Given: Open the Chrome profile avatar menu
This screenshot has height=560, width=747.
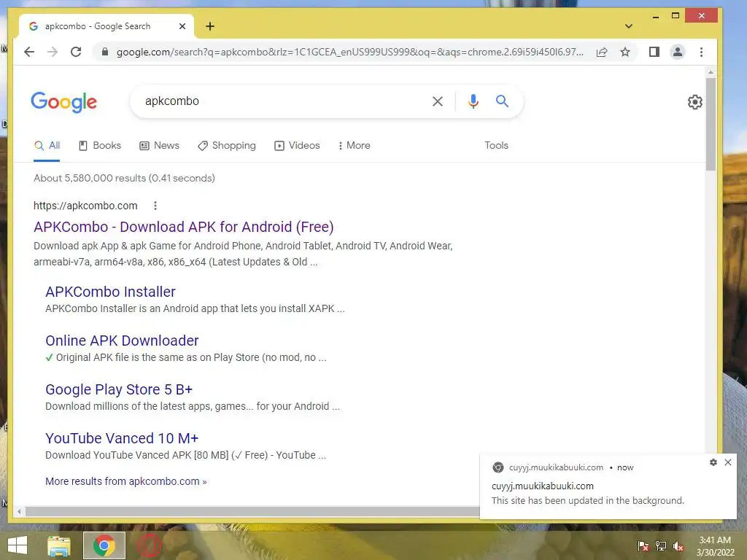Looking at the screenshot, I should 678,52.
